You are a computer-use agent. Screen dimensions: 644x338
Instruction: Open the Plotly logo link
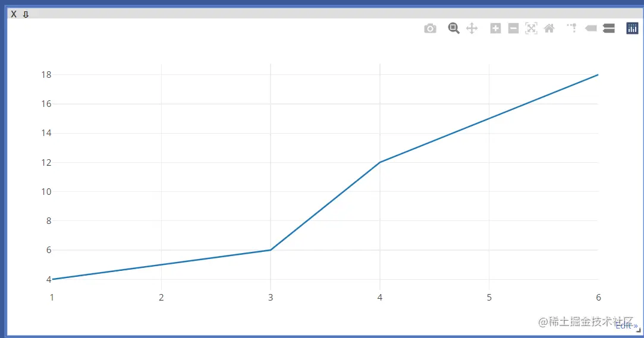click(632, 29)
